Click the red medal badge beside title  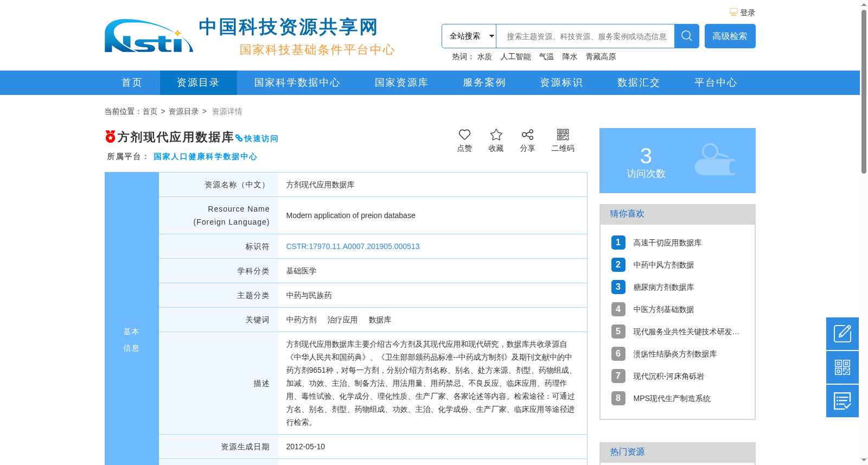110,137
